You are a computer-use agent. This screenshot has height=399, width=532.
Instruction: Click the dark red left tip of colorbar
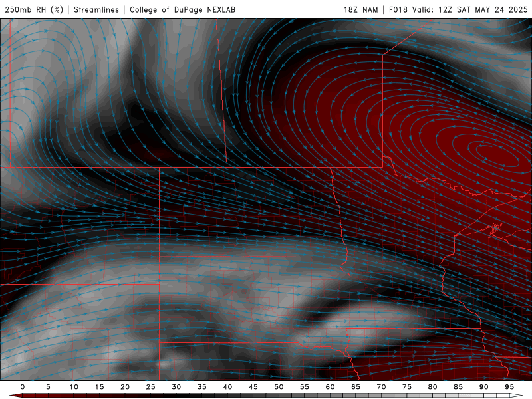[x=15, y=396]
